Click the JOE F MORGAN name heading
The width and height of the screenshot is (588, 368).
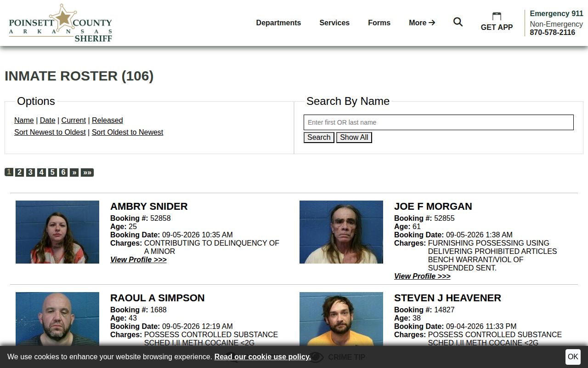pyautogui.click(x=433, y=206)
